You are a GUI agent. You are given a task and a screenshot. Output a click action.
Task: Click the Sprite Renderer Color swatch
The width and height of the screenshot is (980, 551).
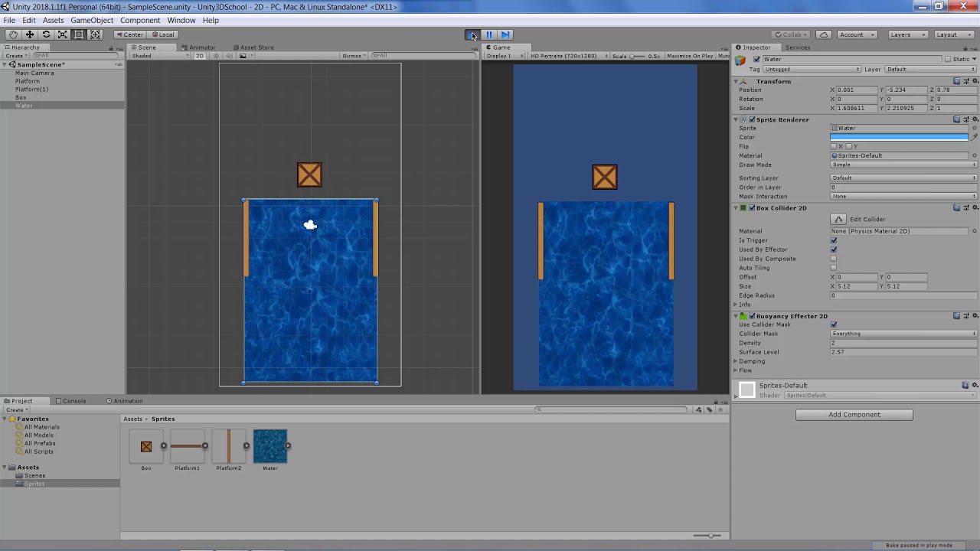coord(899,137)
